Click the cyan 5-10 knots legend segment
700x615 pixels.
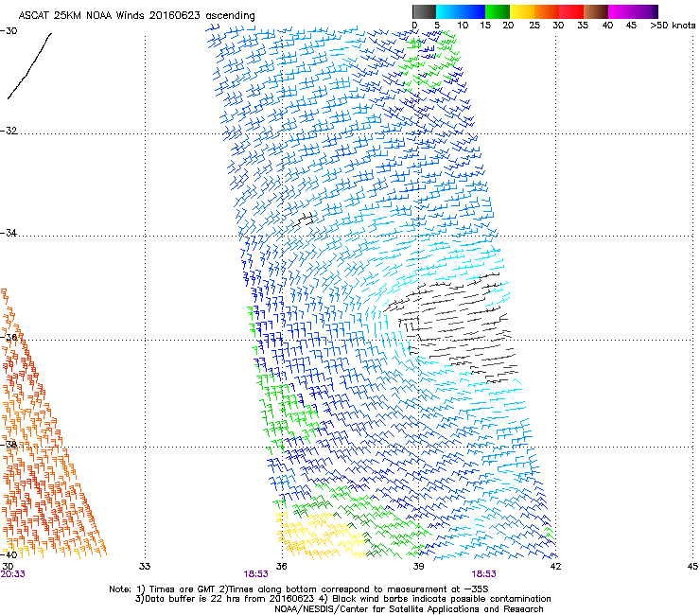click(x=448, y=11)
